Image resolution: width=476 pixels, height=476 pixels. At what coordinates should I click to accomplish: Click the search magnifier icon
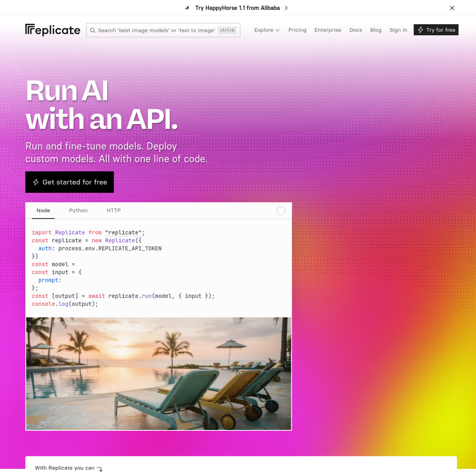coord(93,30)
